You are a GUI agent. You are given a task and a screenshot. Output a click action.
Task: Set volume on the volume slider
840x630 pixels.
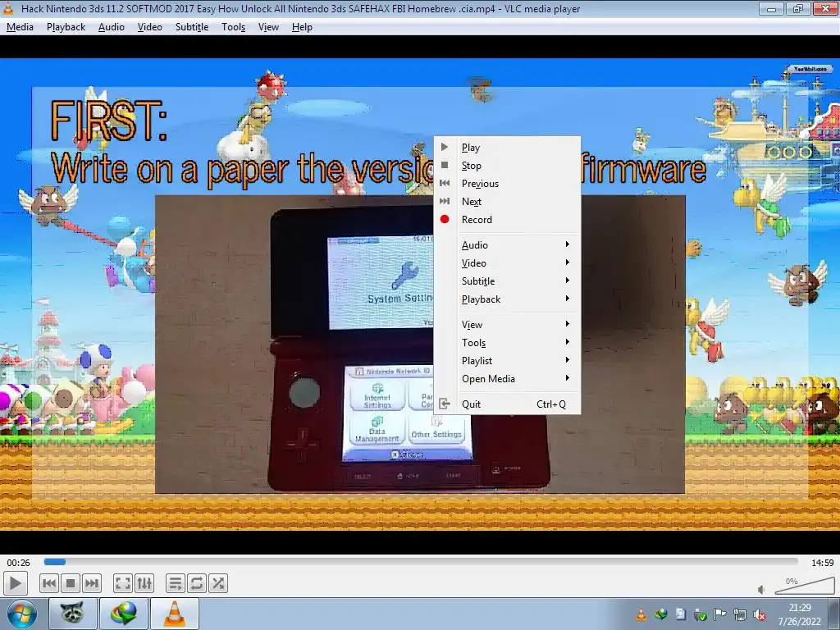coord(805,586)
